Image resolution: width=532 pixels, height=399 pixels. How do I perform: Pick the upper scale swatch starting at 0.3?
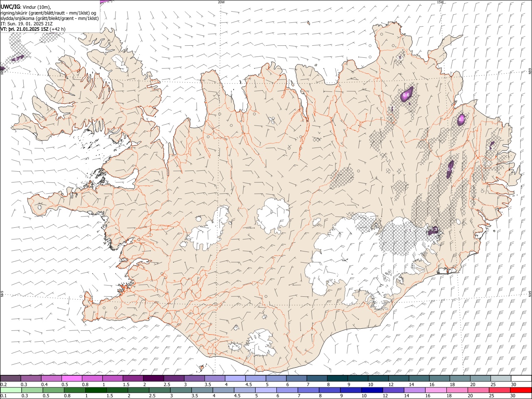coord(31,378)
